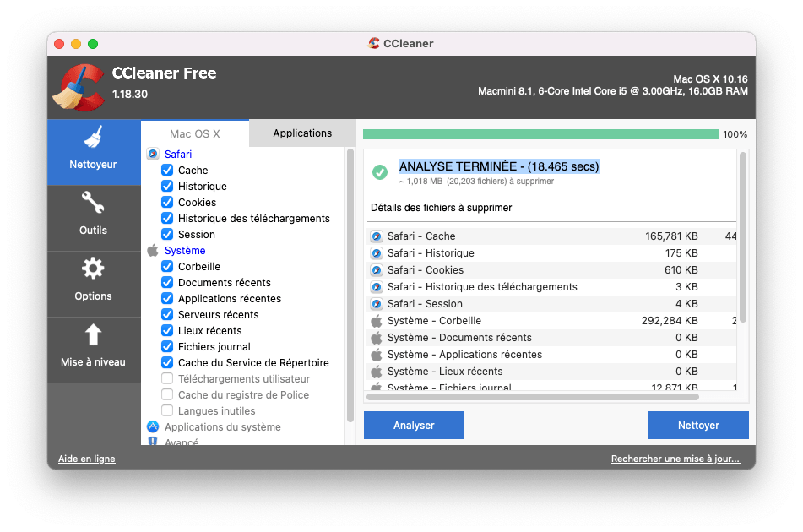Click the 1.18.30 version number
Viewport: 803px width, 532px height.
coord(130,95)
